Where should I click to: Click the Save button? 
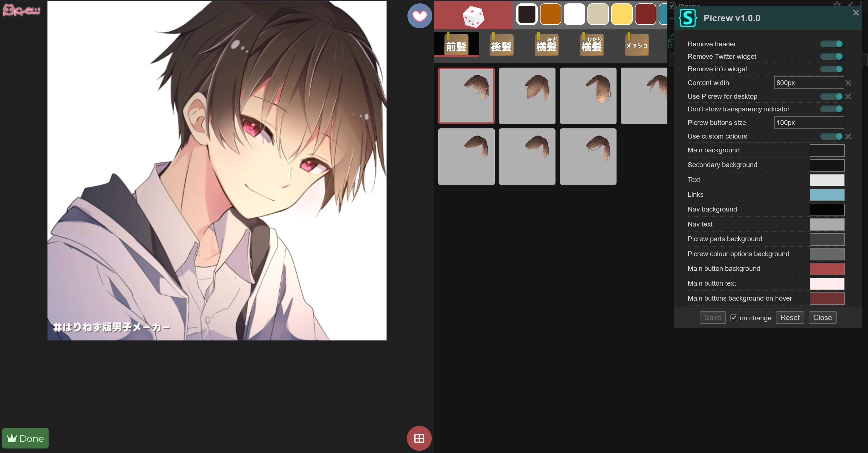(x=713, y=317)
